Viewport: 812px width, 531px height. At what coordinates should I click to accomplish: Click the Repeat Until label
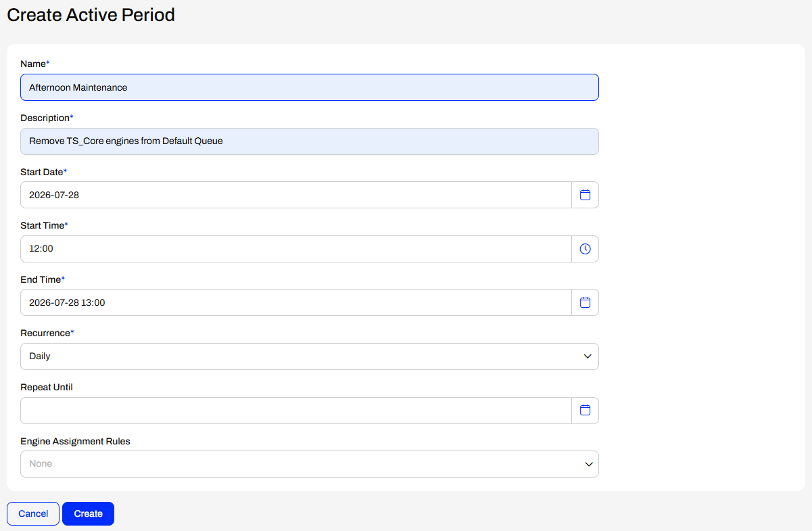(47, 387)
